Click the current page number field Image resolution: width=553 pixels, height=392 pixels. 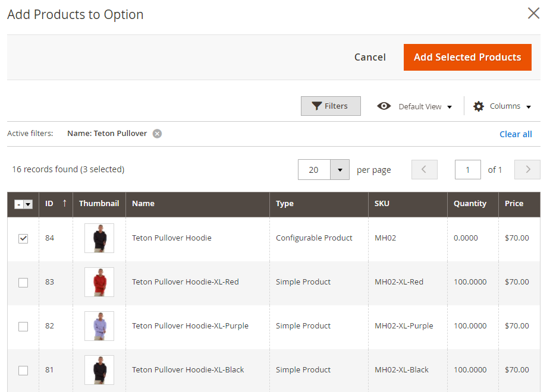467,170
